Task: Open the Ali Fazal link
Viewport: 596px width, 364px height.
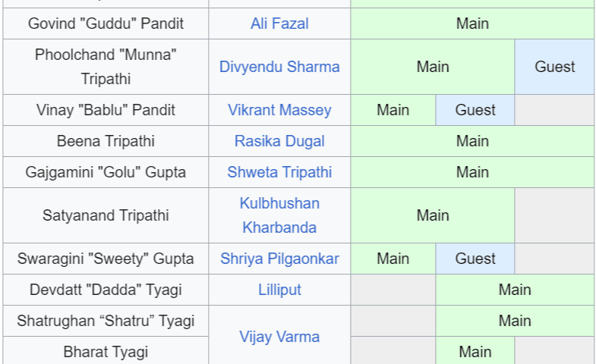Action: point(279,24)
